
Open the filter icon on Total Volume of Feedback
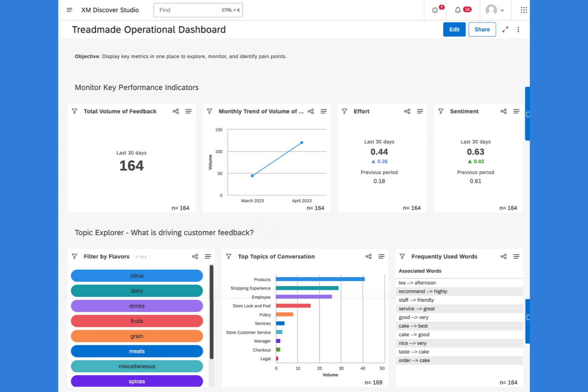74,111
